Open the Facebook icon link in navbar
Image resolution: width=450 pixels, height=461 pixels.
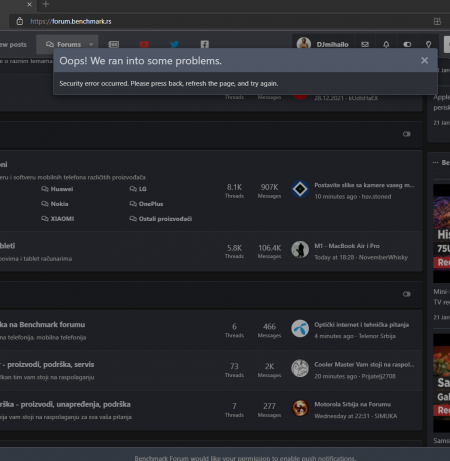coord(205,44)
